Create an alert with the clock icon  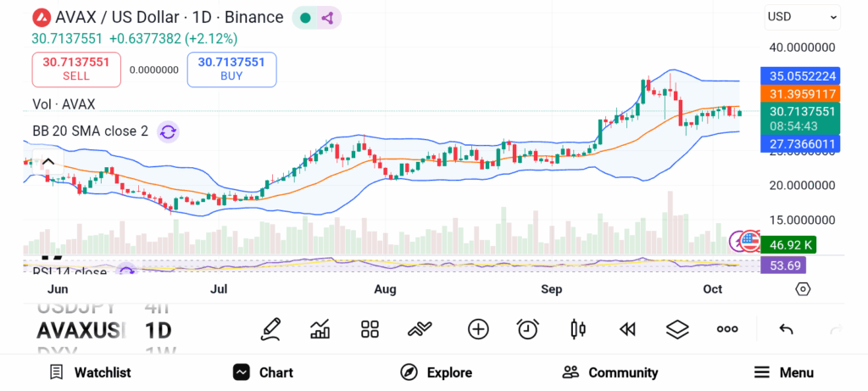coord(528,328)
